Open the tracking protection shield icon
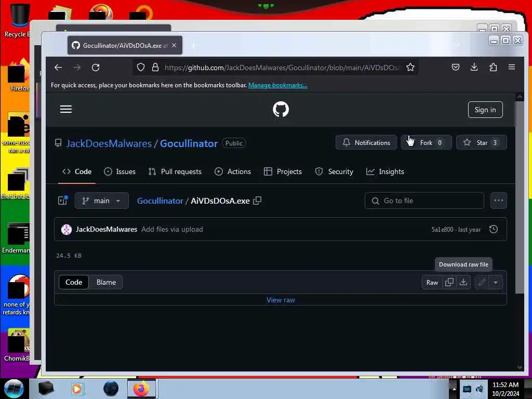The image size is (532, 399). pyautogui.click(x=141, y=68)
